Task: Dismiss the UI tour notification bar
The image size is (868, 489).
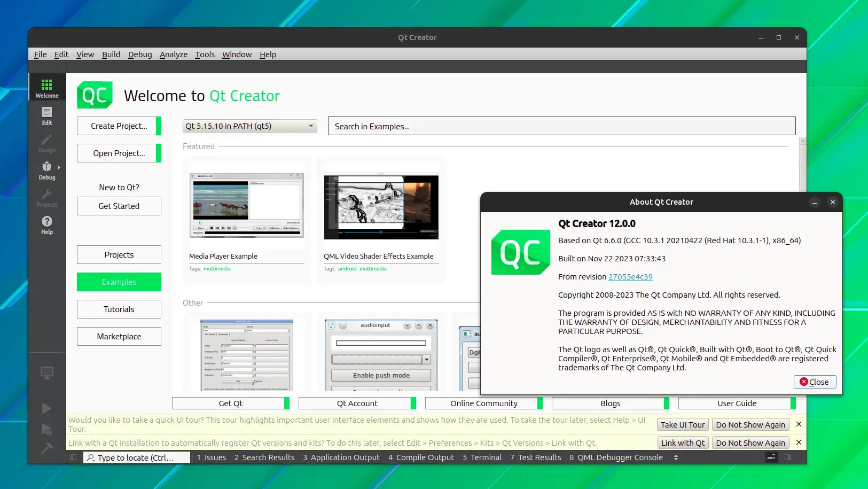Action: [799, 424]
